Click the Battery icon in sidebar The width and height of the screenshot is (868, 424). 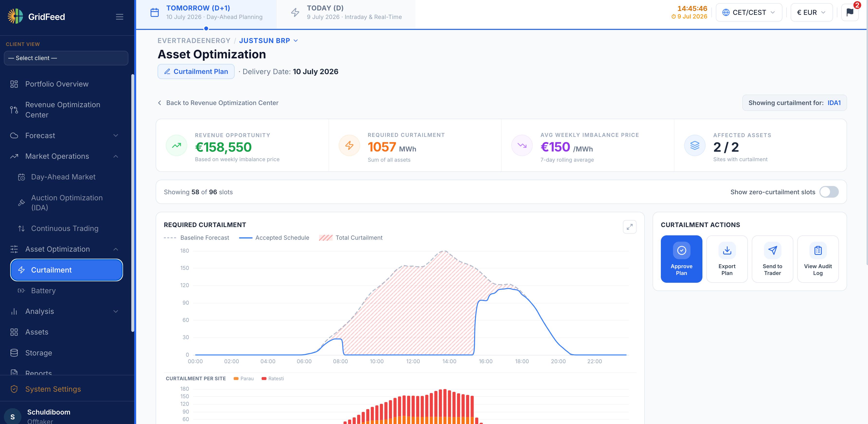(x=21, y=291)
